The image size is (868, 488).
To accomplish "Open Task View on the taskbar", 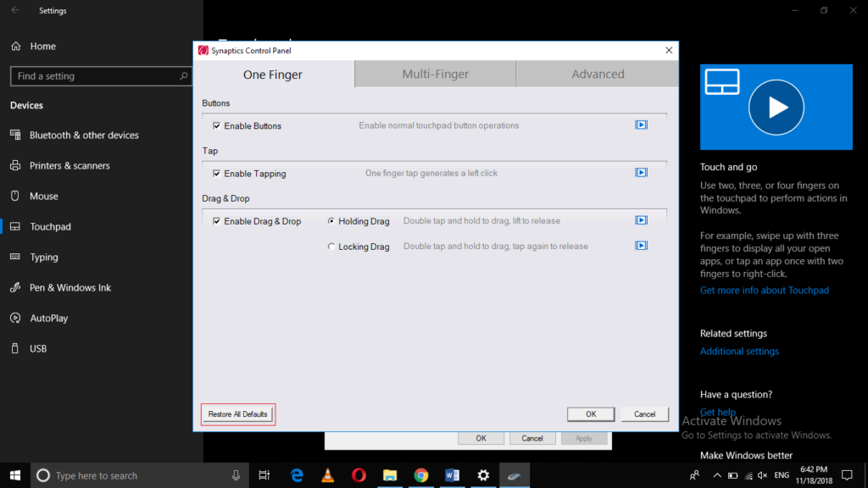I will (x=264, y=475).
